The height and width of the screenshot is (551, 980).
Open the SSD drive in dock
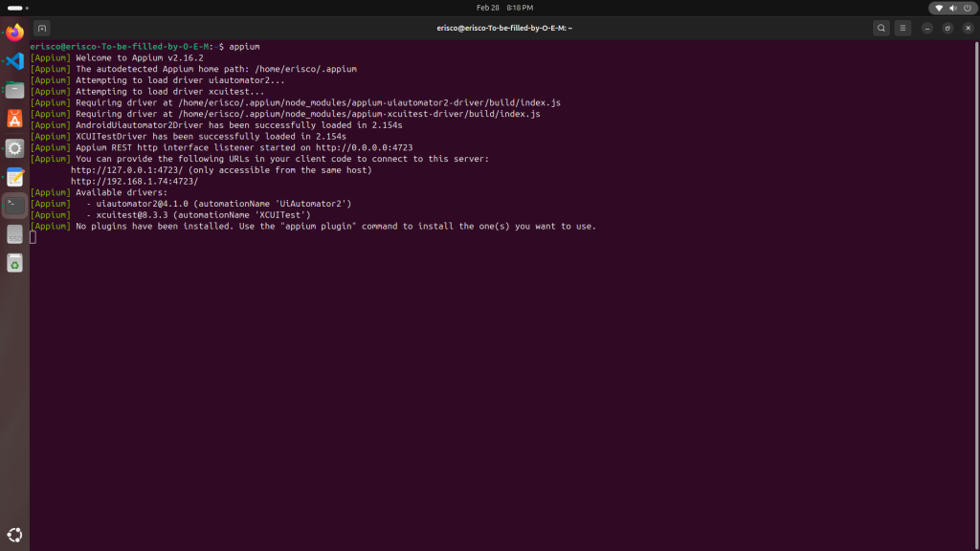point(14,234)
